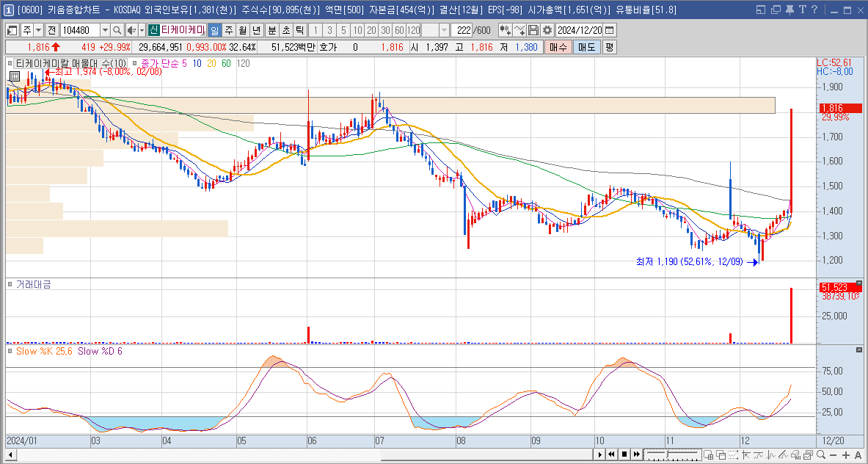The width and height of the screenshot is (868, 464).
Task: Select the 5 interval tab
Action: (x=343, y=30)
